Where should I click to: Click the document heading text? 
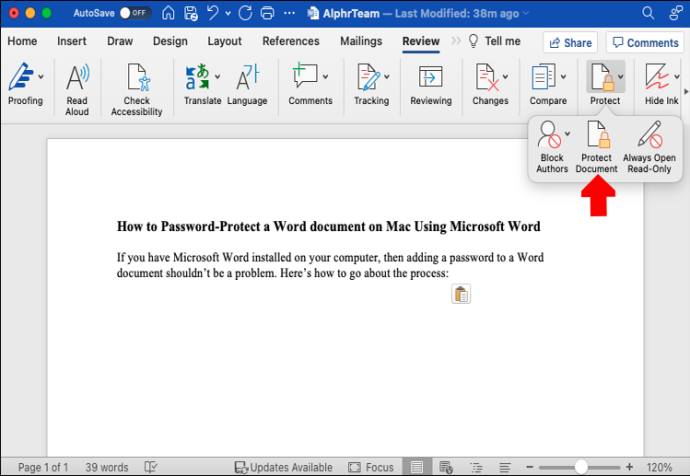click(329, 227)
